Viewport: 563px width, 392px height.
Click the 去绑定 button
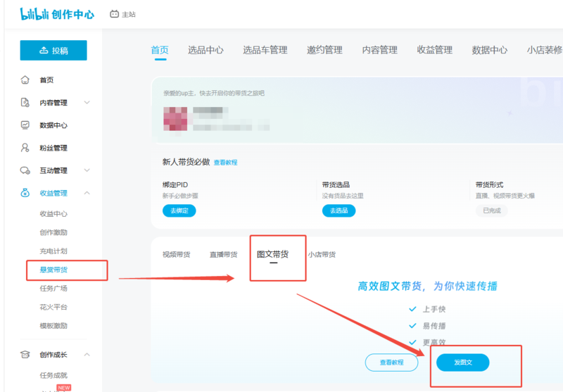pos(179,210)
